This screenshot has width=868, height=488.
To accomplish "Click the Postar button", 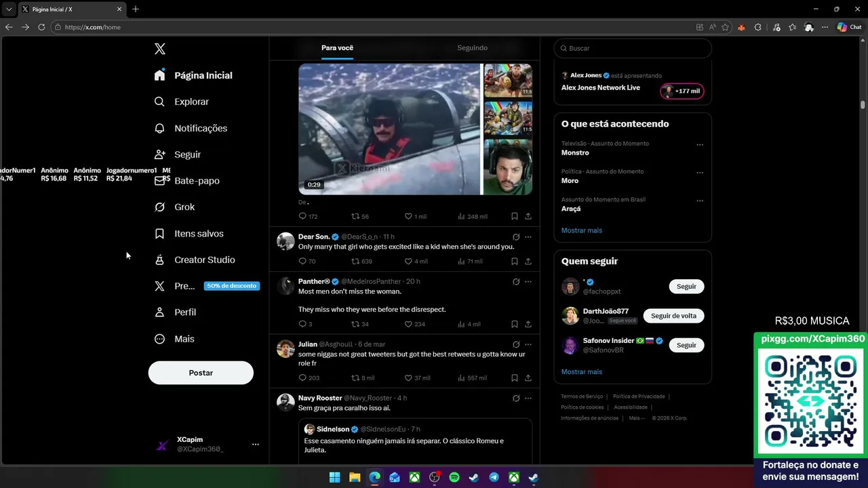I will (201, 373).
